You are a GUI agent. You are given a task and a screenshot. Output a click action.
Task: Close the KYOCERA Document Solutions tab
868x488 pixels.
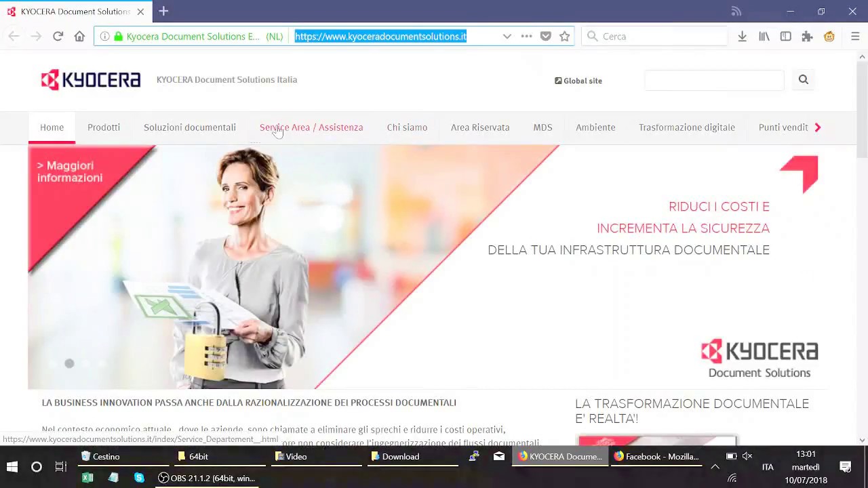tap(140, 12)
